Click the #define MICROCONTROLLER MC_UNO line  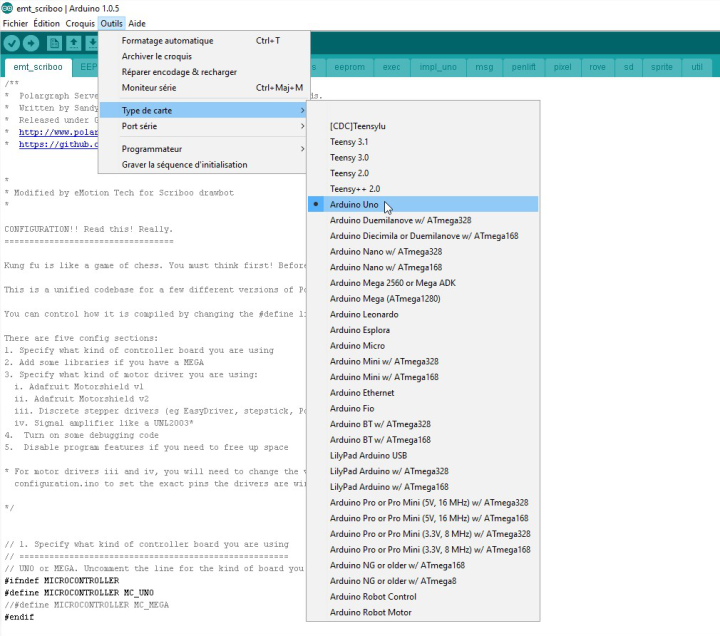point(79,592)
